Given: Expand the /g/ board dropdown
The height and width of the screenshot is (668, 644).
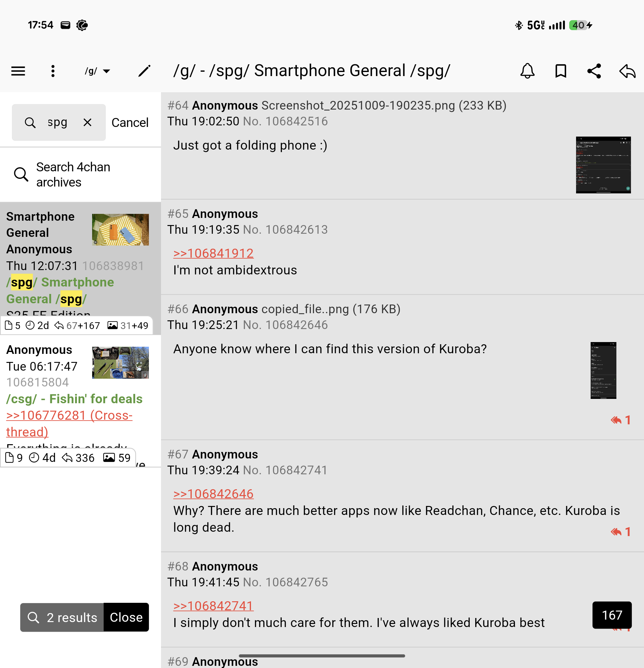Looking at the screenshot, I should pyautogui.click(x=97, y=71).
